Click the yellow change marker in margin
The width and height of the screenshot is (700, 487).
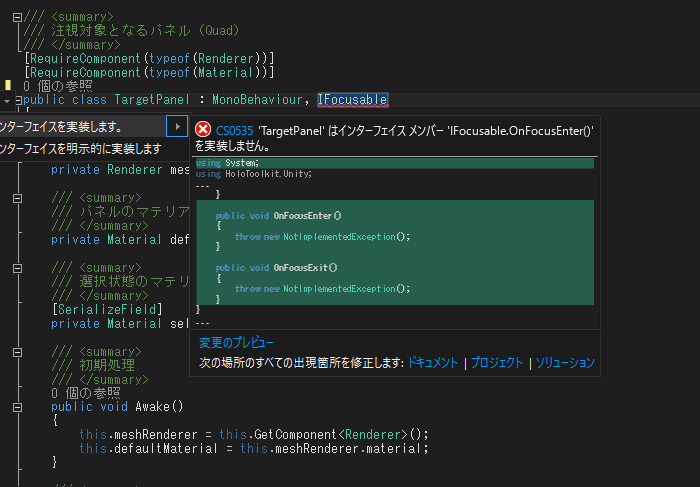point(8,85)
